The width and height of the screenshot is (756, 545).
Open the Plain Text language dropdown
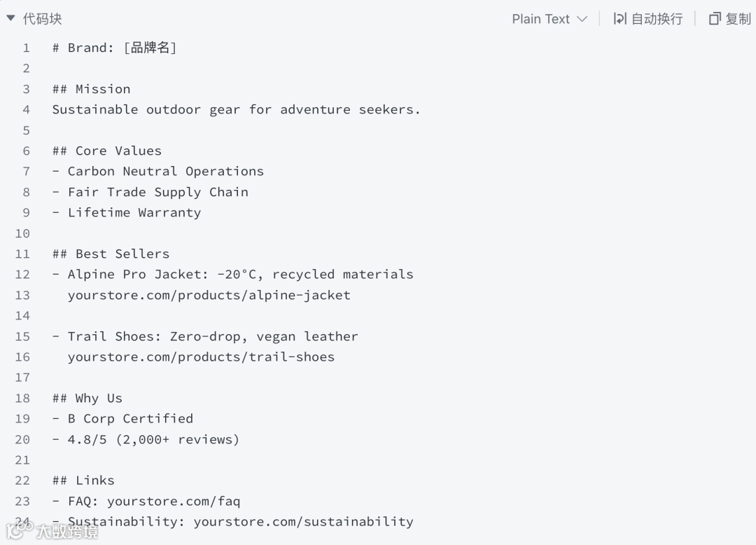[x=540, y=19]
